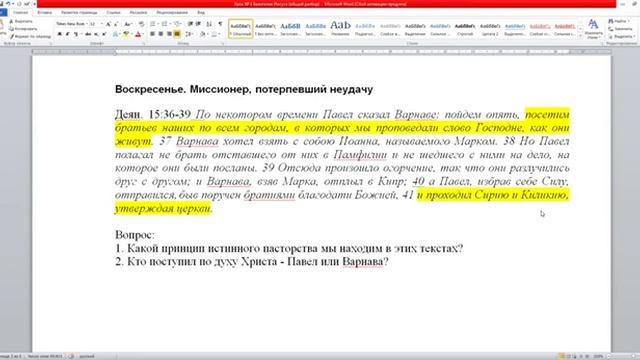Open line spacing options
The image size is (640, 360).
[189, 34]
